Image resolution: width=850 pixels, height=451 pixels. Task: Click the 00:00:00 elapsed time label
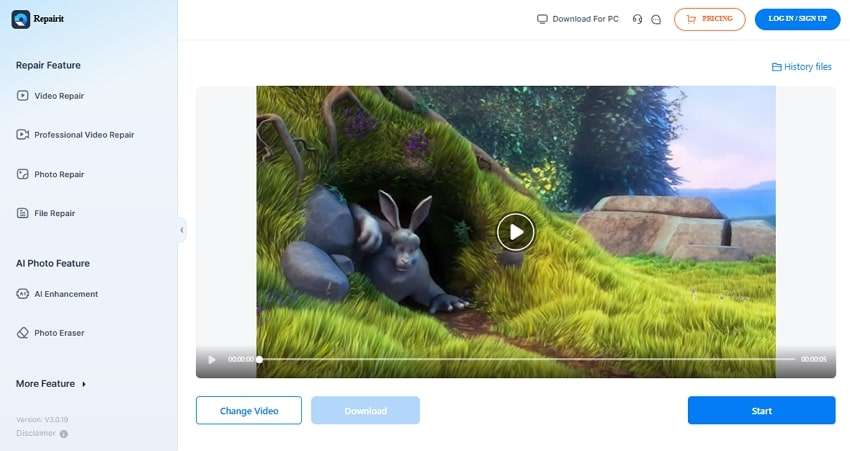coord(240,359)
